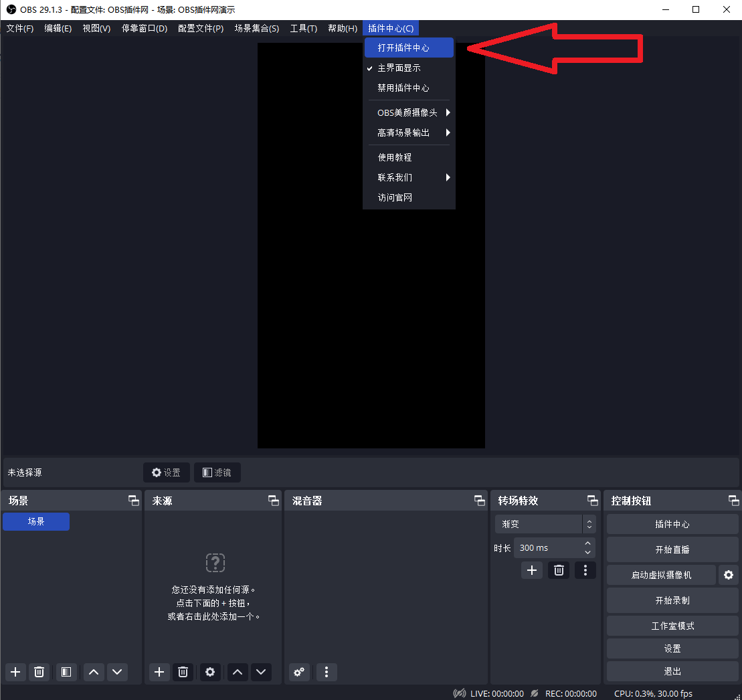Screen dimensions: 742x700
Task: Delete the selected scene using the trash icon
Action: click(39, 672)
